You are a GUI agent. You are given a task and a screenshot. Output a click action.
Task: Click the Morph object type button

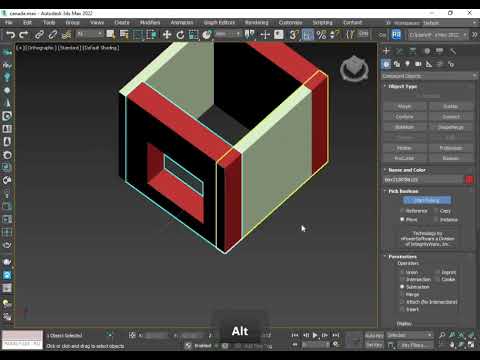coord(405,106)
